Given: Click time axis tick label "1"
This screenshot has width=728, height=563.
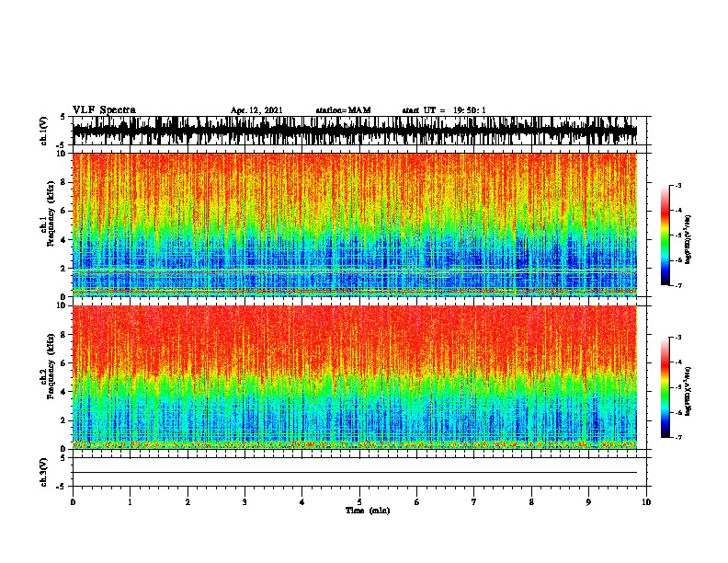Looking at the screenshot, I should 131,502.
